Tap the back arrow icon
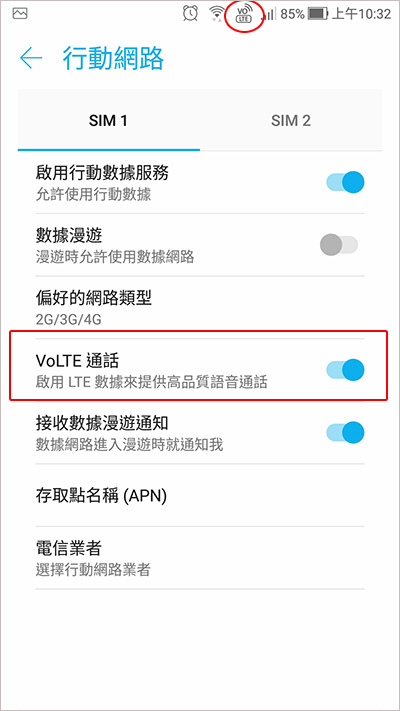This screenshot has height=711, width=400. pos(31,58)
